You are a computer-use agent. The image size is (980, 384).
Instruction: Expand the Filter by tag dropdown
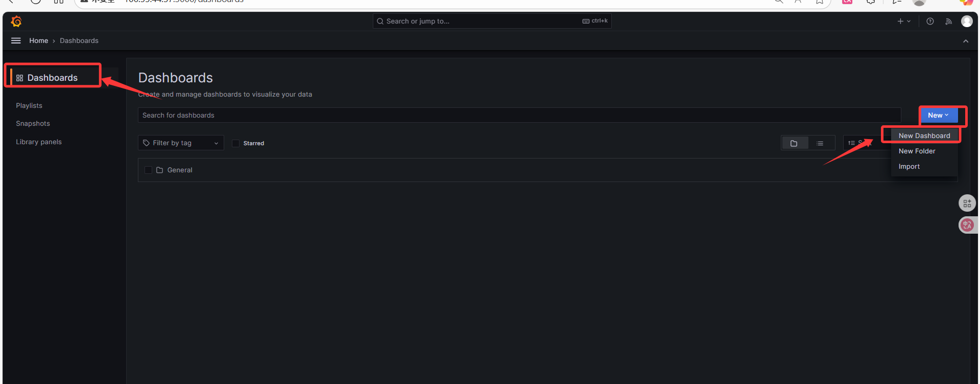(x=181, y=143)
